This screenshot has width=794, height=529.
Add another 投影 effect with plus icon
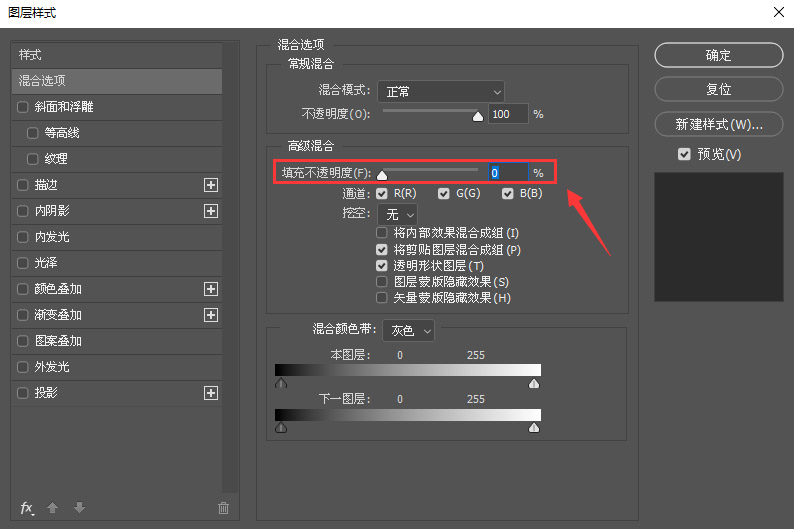pyautogui.click(x=211, y=393)
